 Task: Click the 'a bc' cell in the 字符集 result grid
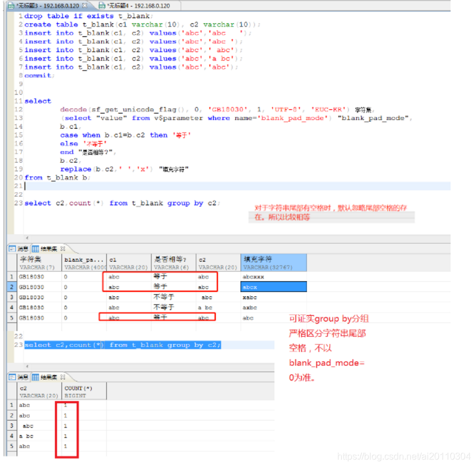(218, 307)
